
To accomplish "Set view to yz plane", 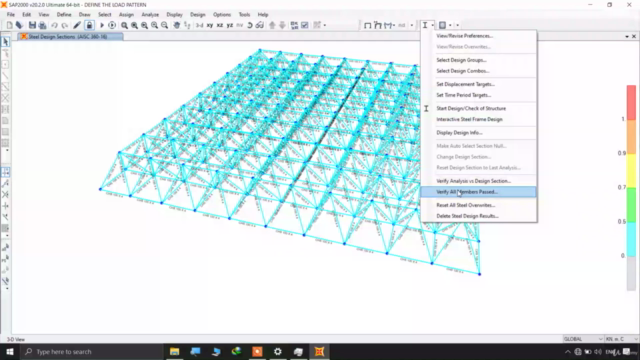I will 230,25.
